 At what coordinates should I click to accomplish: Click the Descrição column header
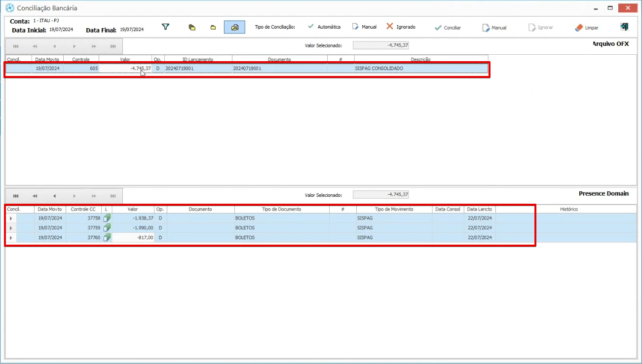(421, 59)
